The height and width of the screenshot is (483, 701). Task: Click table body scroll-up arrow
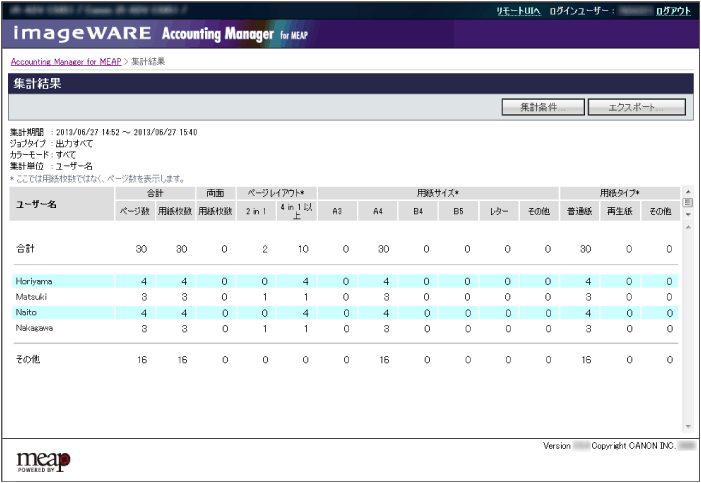click(687, 228)
